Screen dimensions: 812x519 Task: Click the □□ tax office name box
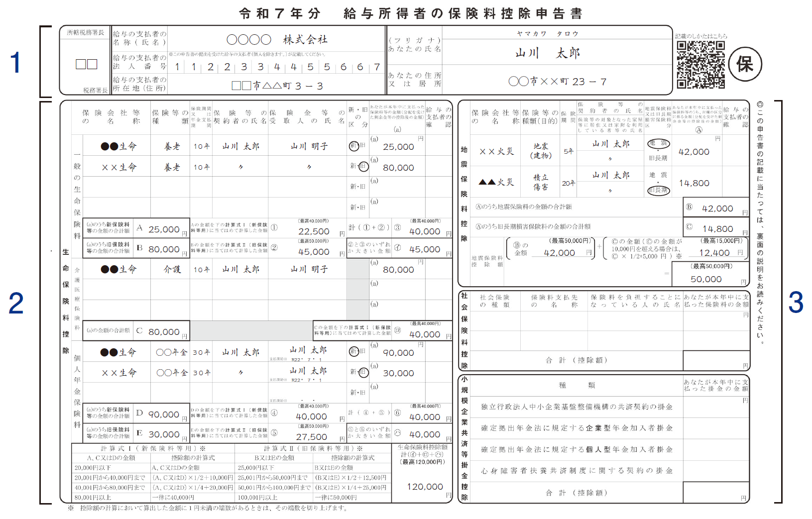pyautogui.click(x=86, y=64)
